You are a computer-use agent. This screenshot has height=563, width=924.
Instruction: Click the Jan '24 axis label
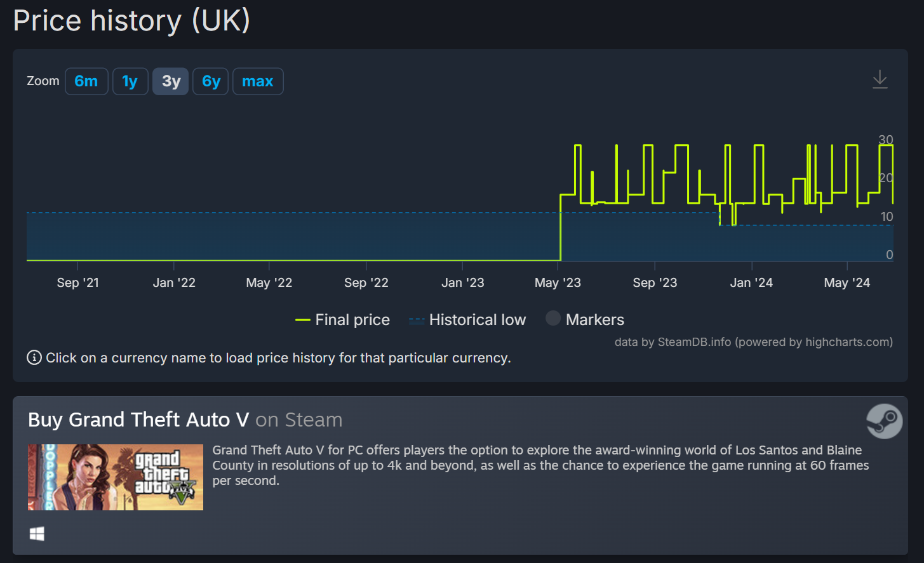(x=751, y=282)
